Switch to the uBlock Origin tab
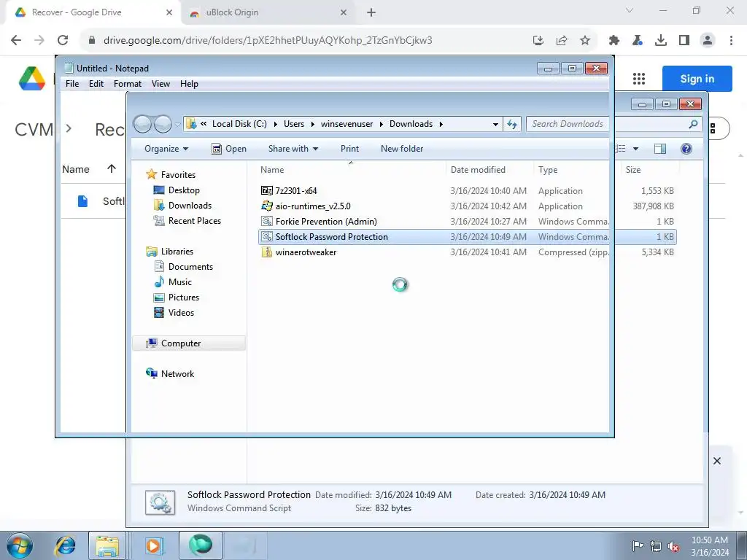 268,12
